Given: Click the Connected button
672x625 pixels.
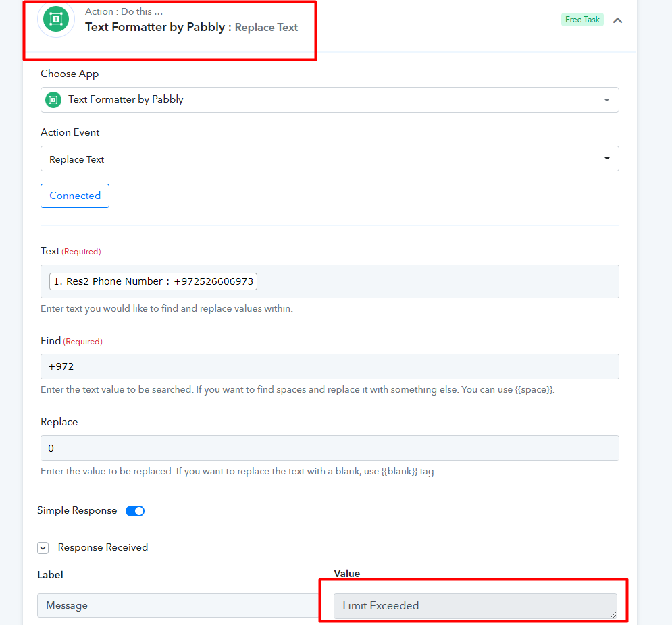Looking at the screenshot, I should [x=75, y=196].
